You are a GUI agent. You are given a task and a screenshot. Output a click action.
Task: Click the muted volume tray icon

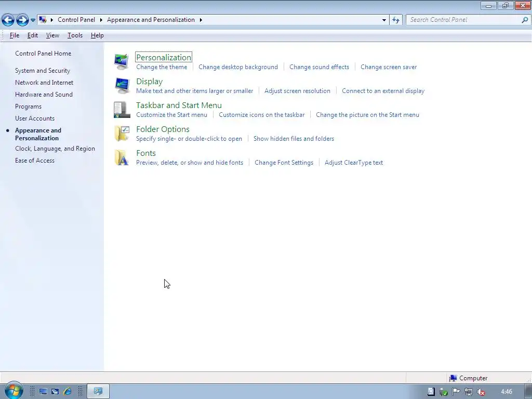pyautogui.click(x=481, y=392)
